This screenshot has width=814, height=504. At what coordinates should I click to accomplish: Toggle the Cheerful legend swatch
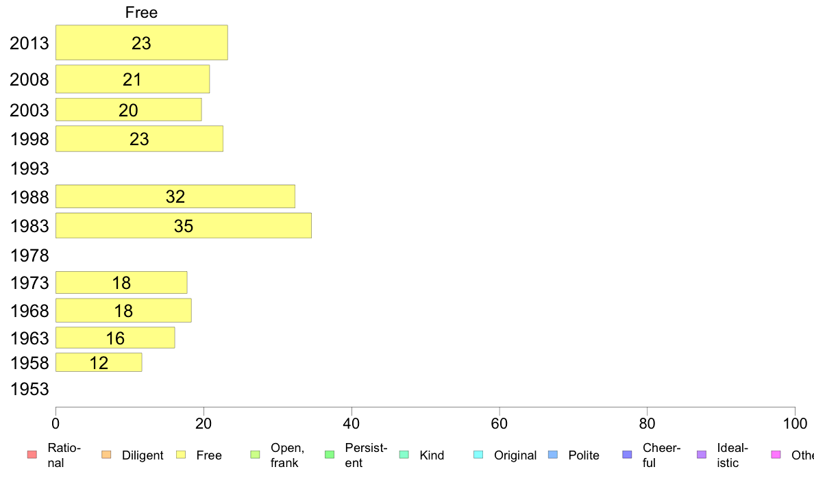(627, 455)
